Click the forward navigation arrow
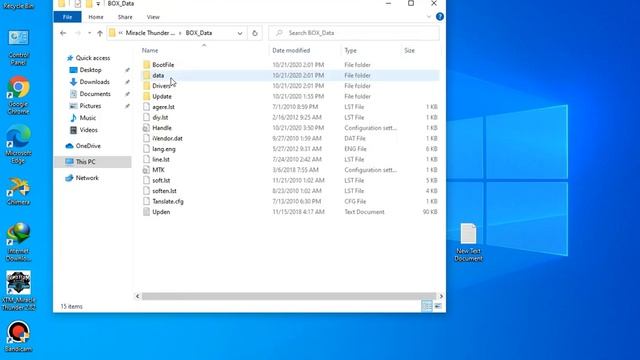The width and height of the screenshot is (640, 360). tap(78, 33)
